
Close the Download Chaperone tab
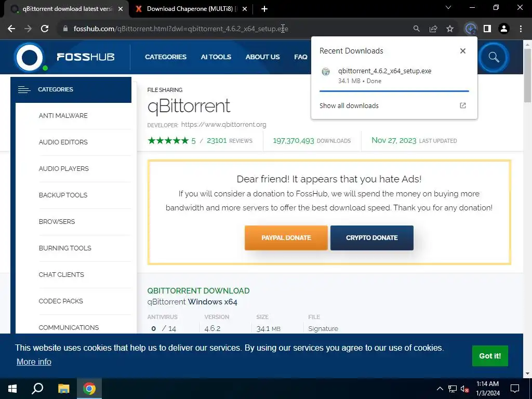coord(245,9)
